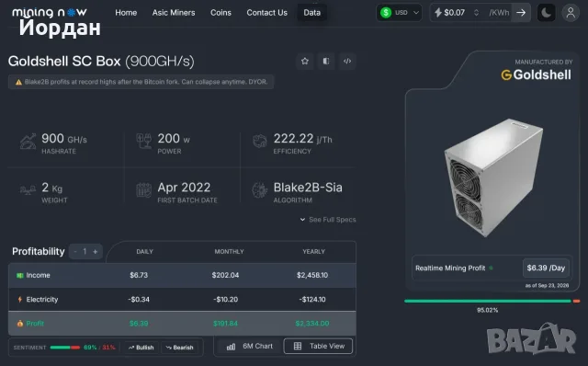Vote Bearish sentiment
Screen dimensions: 588x366
[180, 348]
